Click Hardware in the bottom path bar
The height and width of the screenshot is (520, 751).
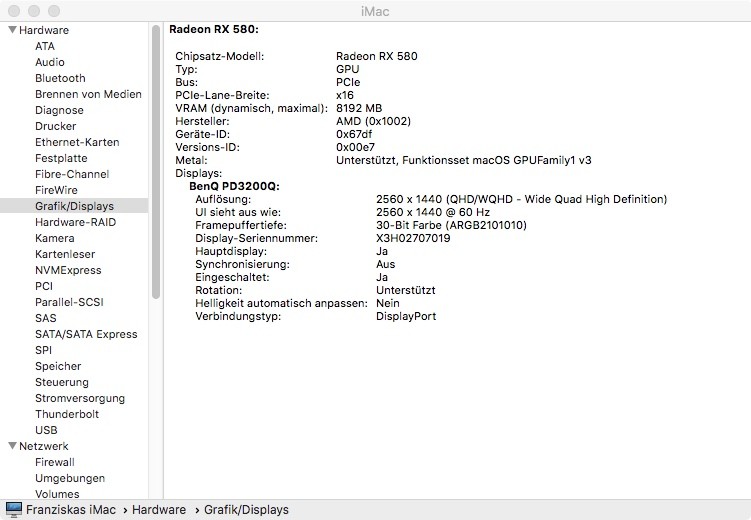click(161, 510)
